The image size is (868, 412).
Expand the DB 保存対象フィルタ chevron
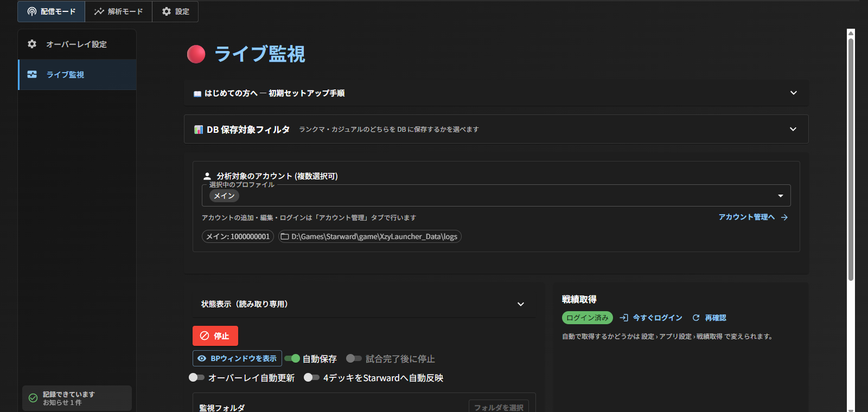click(x=793, y=129)
